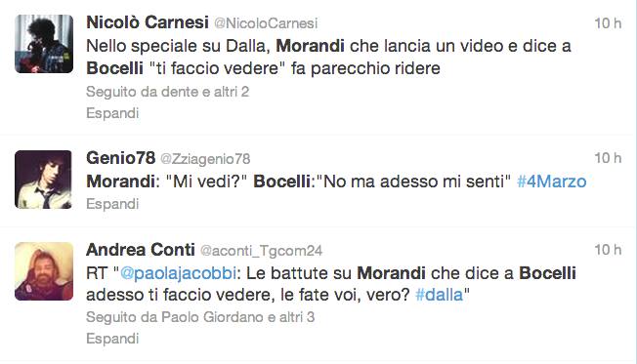Open the #4Marzo hashtag
Screen dimensions: 637x364
(551, 182)
